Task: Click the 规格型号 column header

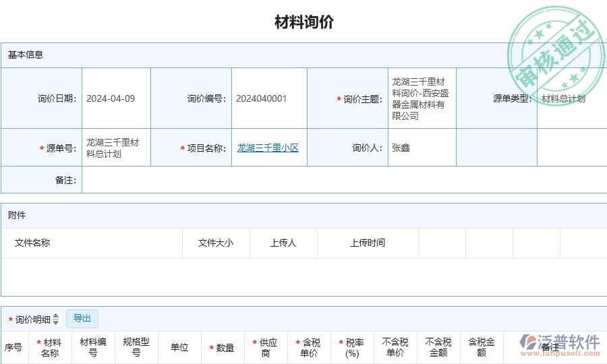Action: point(136,347)
